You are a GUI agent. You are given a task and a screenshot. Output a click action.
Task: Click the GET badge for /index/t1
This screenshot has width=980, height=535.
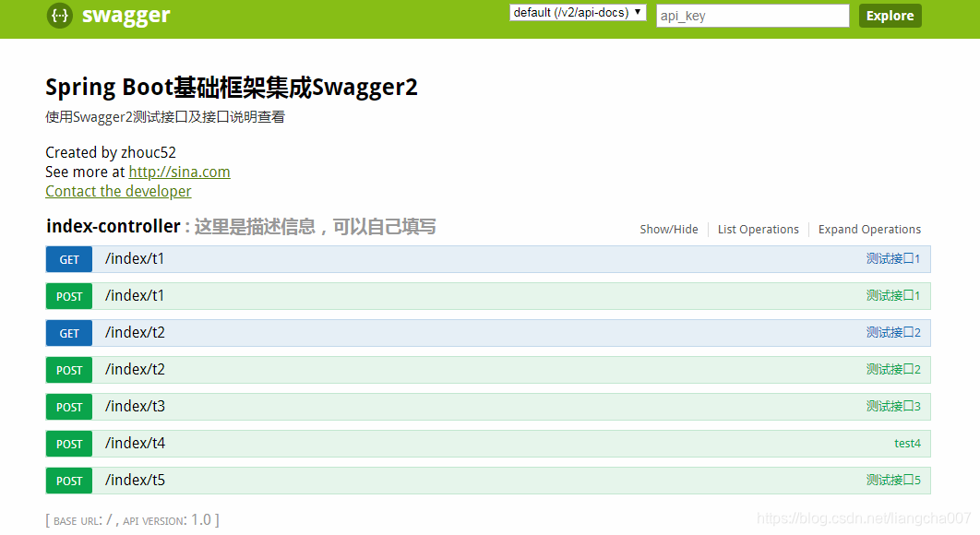pos(69,259)
